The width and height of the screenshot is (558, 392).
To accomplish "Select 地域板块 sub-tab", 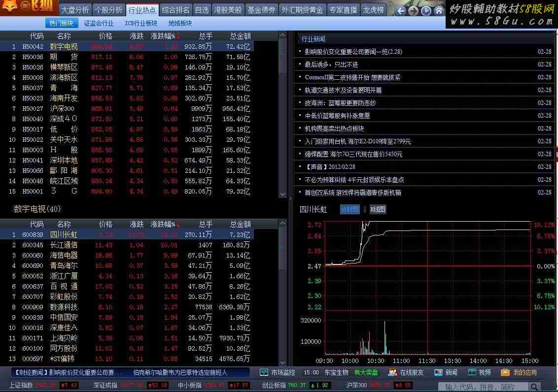I will [180, 23].
